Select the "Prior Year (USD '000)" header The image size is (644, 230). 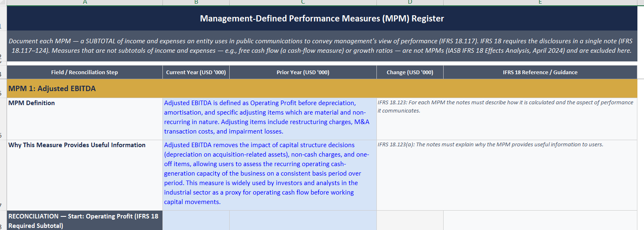303,72
